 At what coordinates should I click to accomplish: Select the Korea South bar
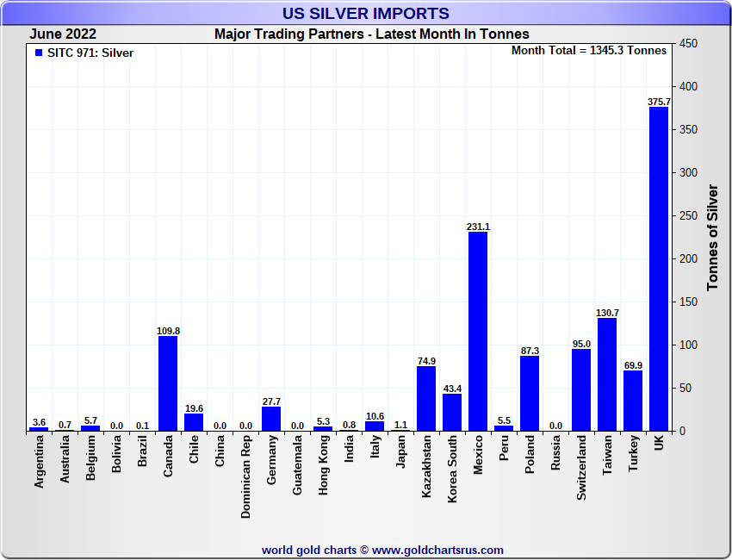[x=452, y=412]
